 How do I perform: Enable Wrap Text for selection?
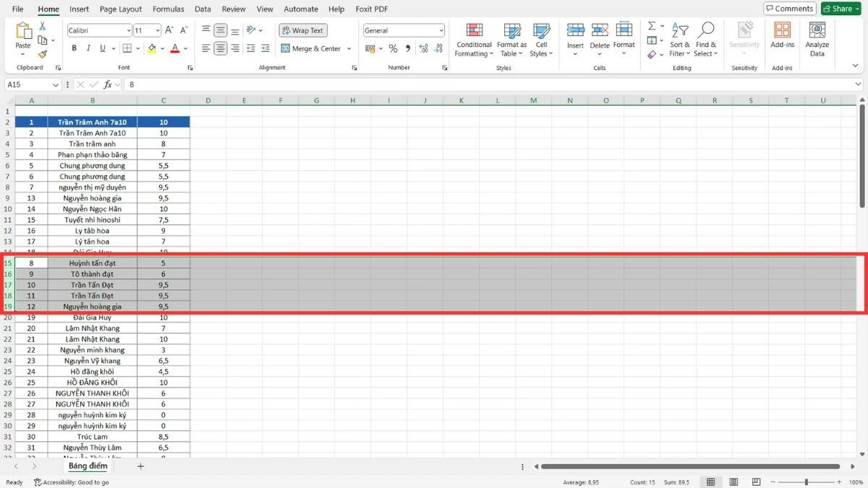[x=301, y=30]
